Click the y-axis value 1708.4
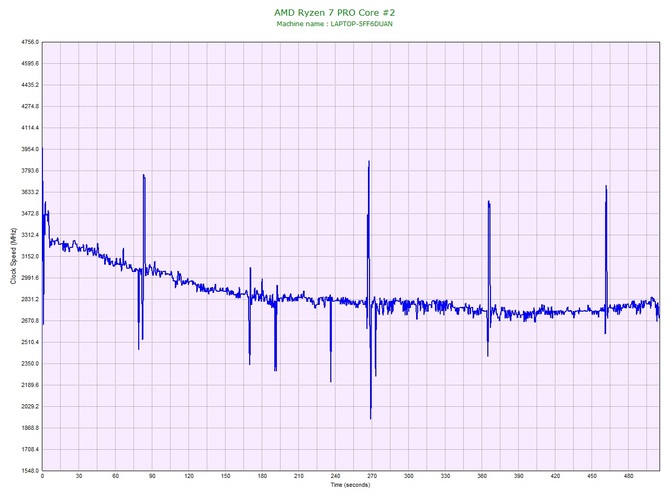The height and width of the screenshot is (502, 670). pos(30,449)
